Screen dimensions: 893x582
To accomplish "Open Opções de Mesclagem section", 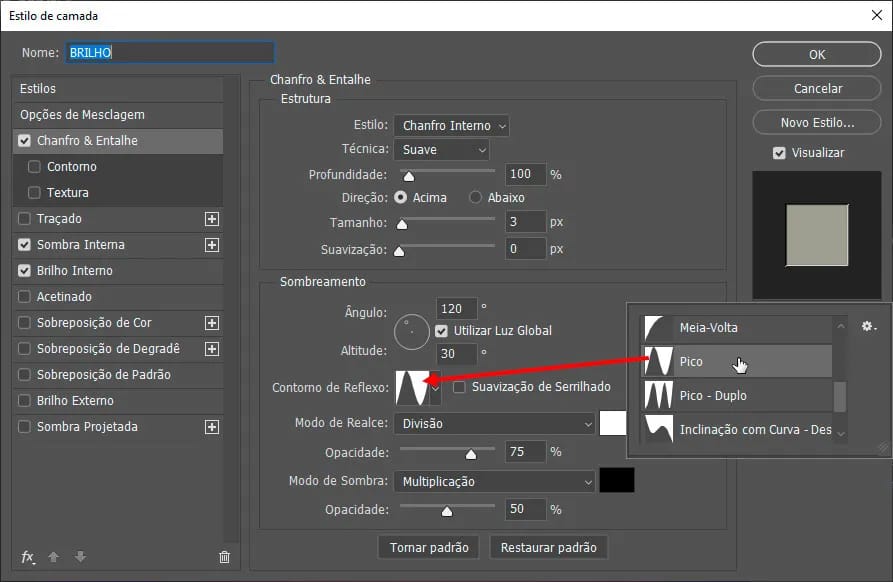I will (x=118, y=115).
